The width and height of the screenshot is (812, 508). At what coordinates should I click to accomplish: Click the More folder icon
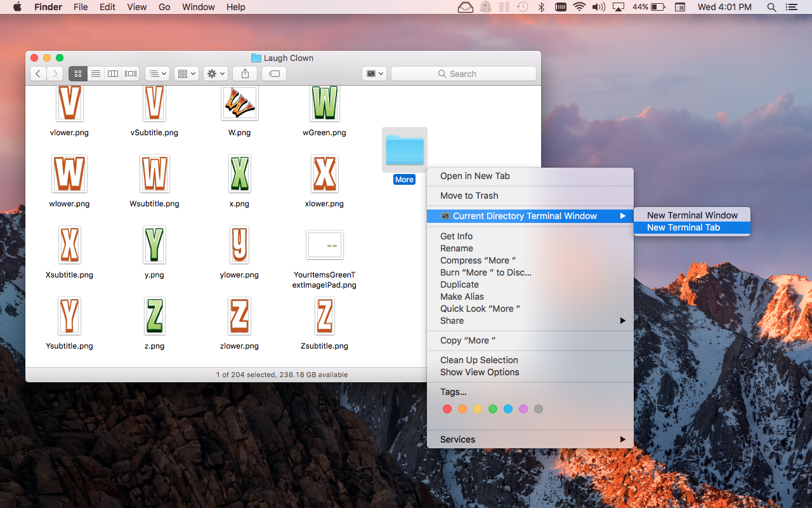405,150
